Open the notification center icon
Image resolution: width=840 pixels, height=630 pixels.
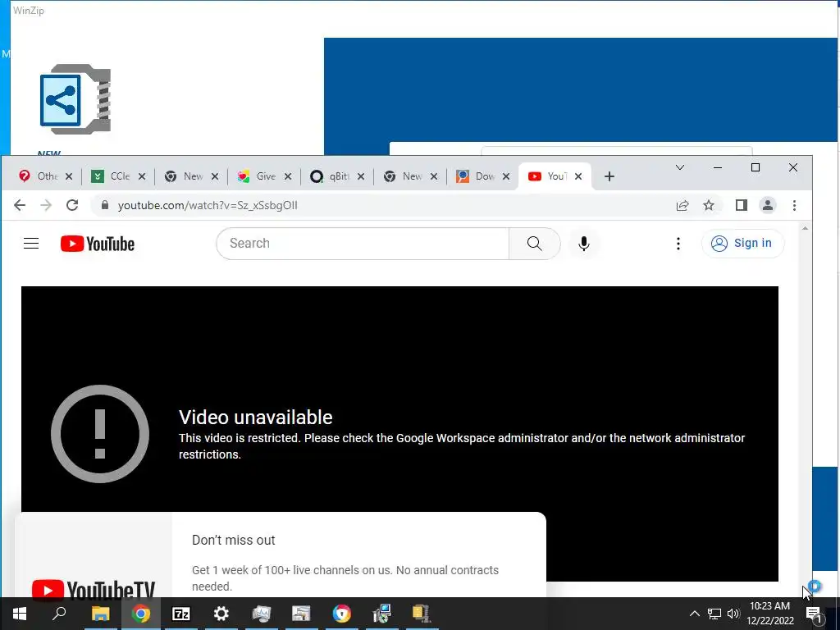(814, 614)
